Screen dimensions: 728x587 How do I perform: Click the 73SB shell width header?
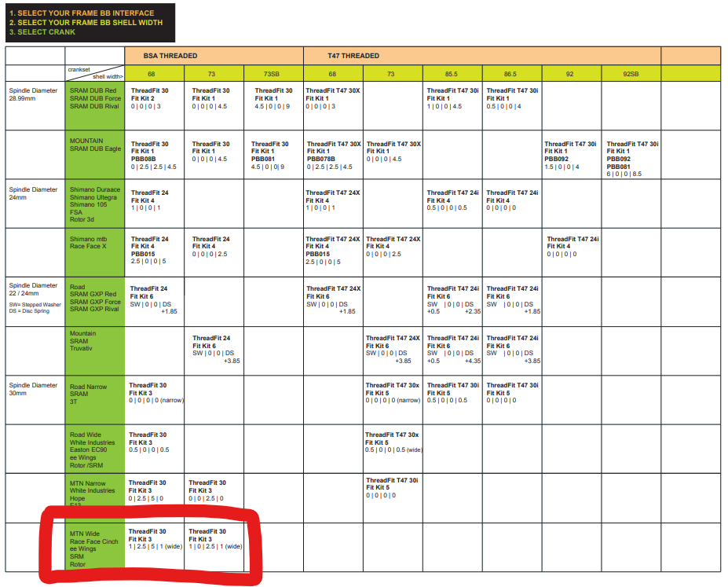273,74
